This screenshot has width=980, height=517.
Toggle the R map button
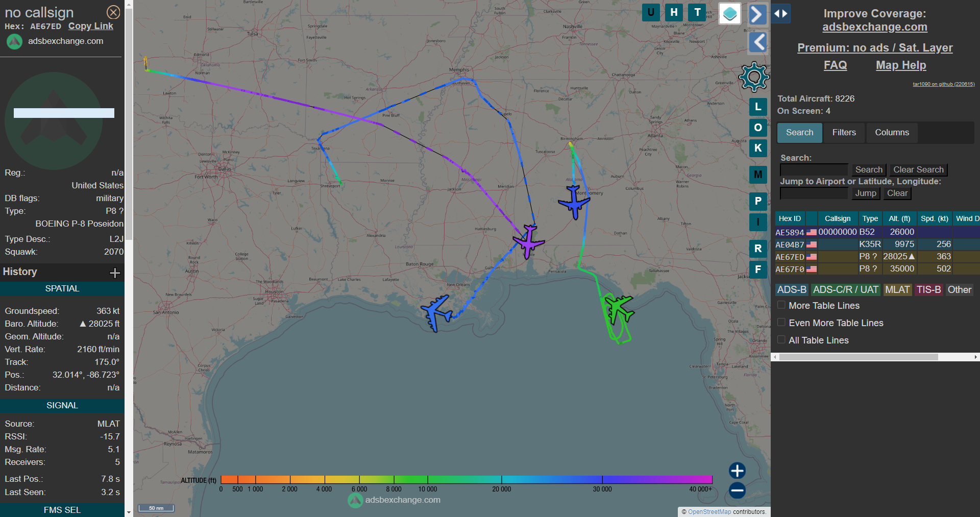click(x=758, y=249)
